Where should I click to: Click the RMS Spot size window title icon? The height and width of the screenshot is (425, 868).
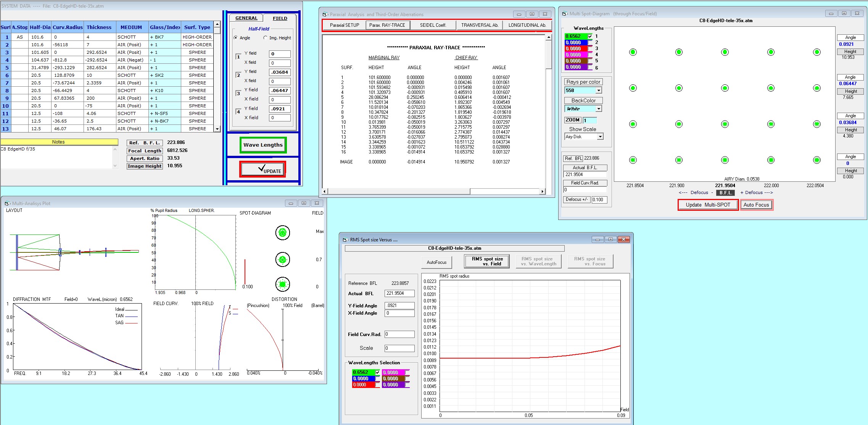[x=345, y=240]
